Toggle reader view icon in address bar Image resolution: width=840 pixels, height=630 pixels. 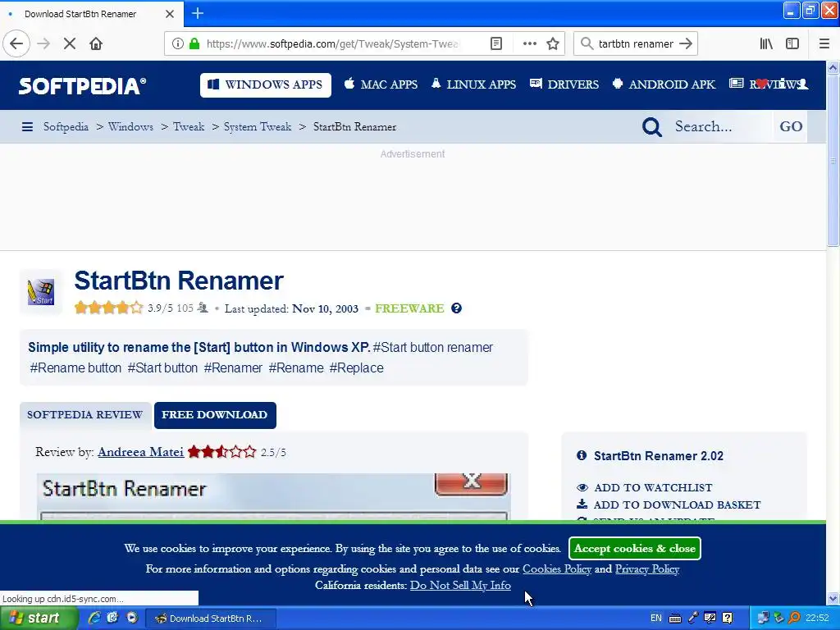click(x=496, y=44)
